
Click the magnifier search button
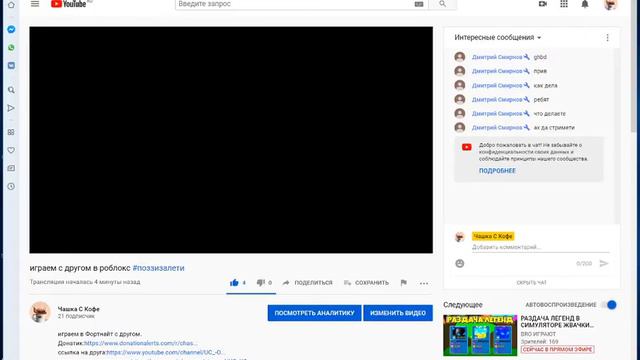click(x=442, y=4)
